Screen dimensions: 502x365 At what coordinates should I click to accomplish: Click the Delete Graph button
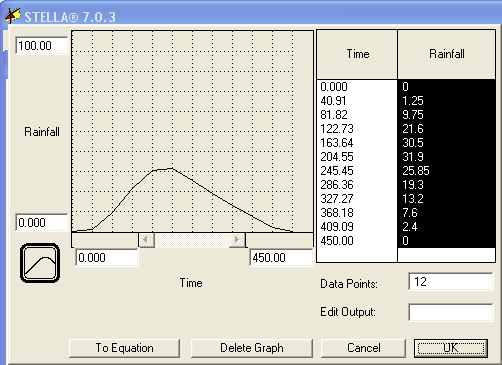click(252, 348)
